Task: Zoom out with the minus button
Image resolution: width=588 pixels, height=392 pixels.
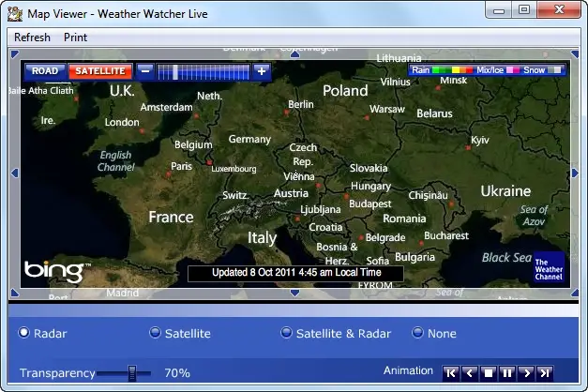Action: click(144, 71)
